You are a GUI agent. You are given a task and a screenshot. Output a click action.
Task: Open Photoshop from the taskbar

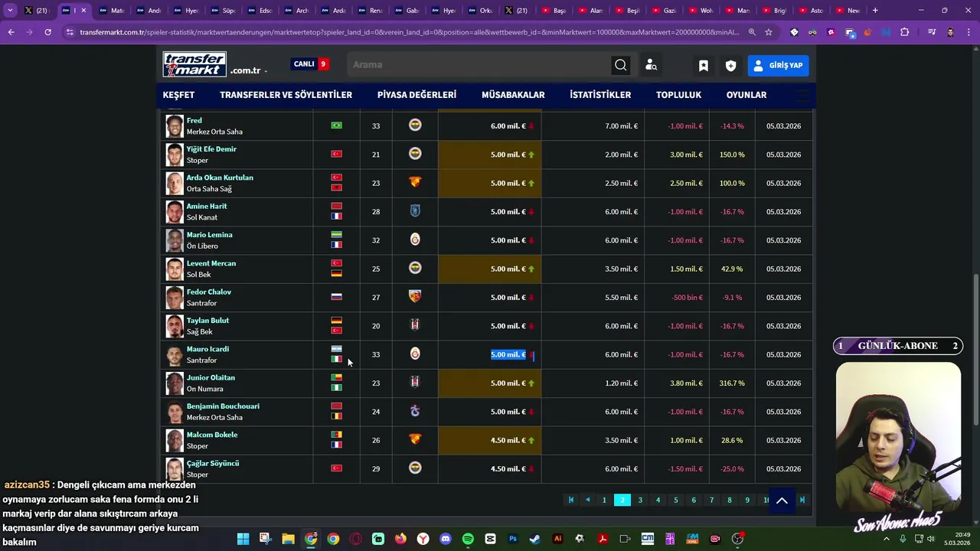tap(513, 539)
